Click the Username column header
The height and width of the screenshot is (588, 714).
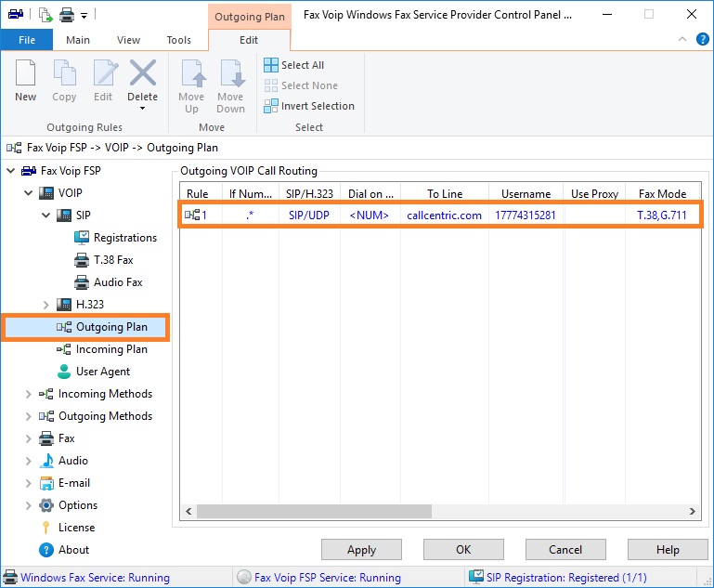[x=526, y=194]
